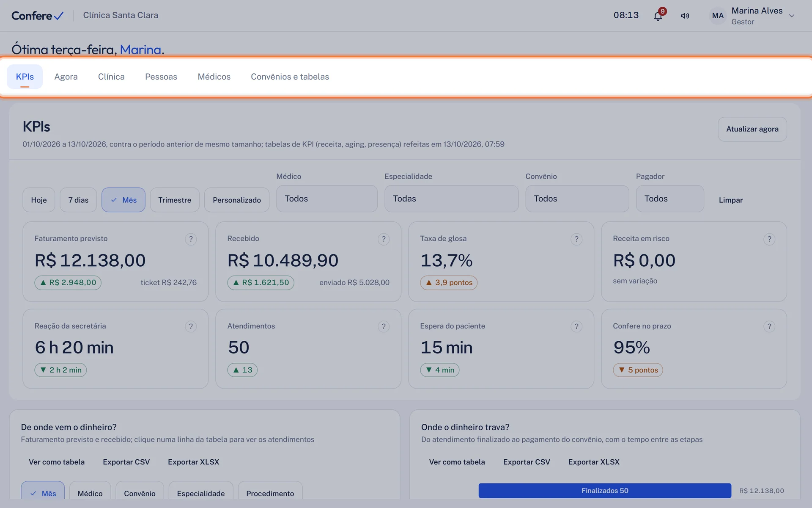Toggle the sound speaker icon
812x508 pixels.
point(685,16)
